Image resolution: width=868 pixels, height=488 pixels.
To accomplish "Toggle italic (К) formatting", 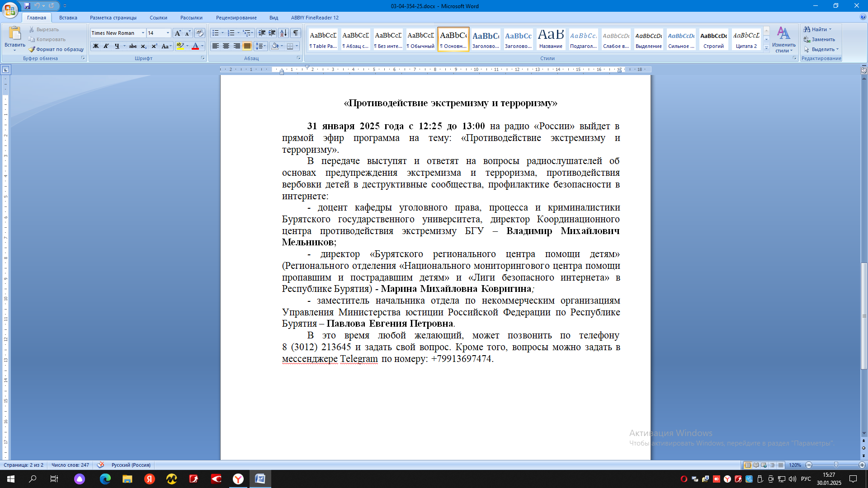I will tap(106, 46).
